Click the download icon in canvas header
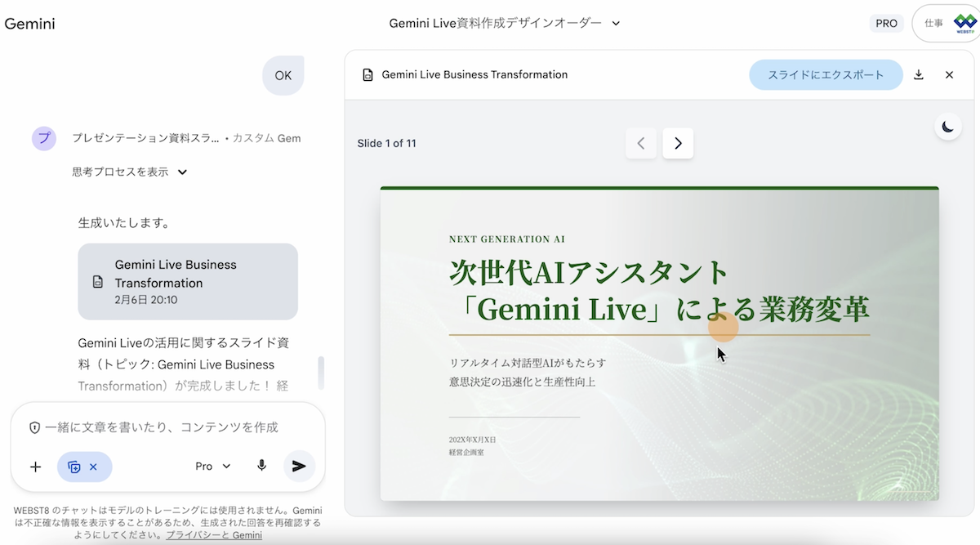 (x=919, y=74)
